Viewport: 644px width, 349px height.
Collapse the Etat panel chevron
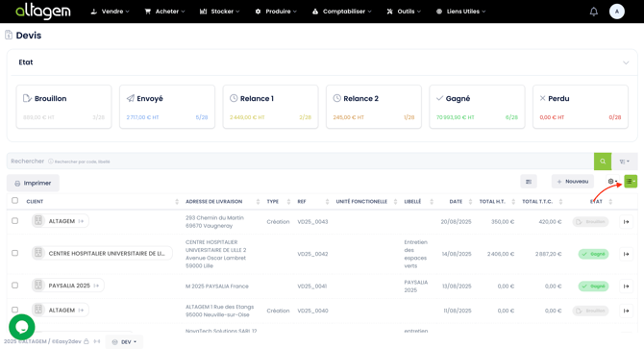pos(626,62)
